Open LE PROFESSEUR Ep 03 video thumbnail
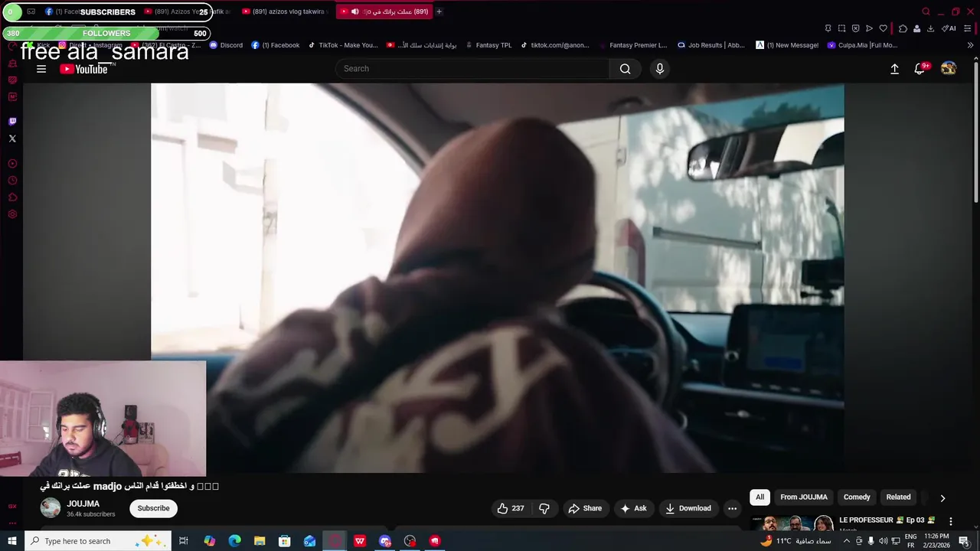980x551 pixels. click(x=792, y=523)
